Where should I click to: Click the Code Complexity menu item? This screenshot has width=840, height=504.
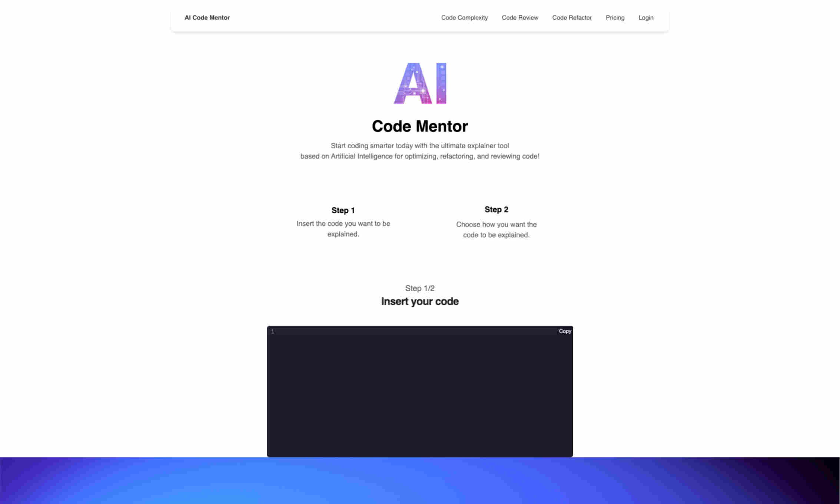click(465, 17)
